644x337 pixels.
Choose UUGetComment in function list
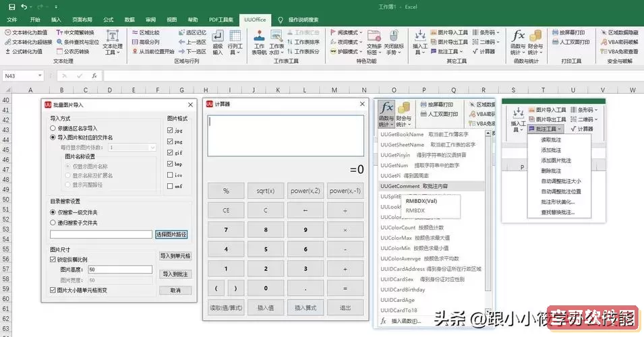click(431, 186)
